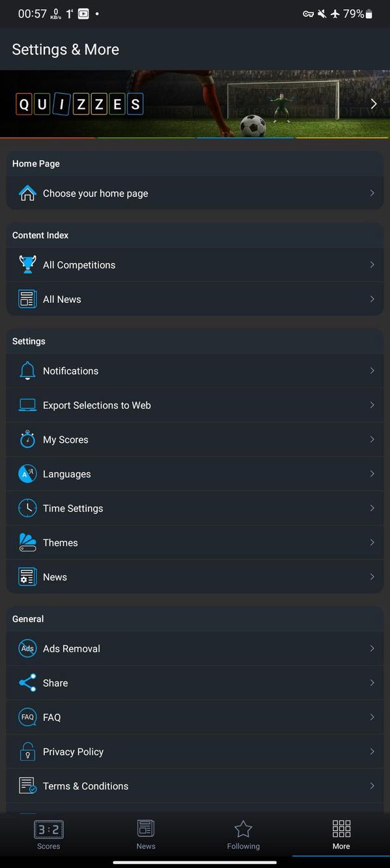This screenshot has width=390, height=868.
Task: Tap the bell icon for Notifications
Action: pos(27,371)
